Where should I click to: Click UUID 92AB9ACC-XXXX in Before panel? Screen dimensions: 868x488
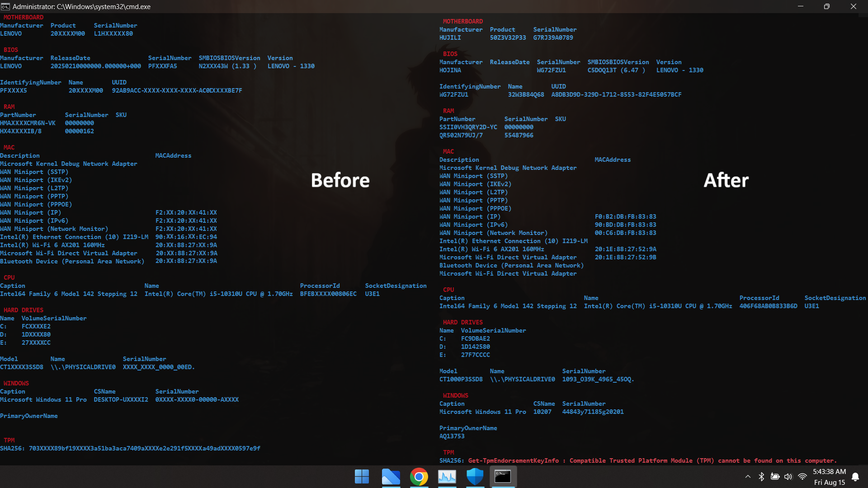point(177,90)
